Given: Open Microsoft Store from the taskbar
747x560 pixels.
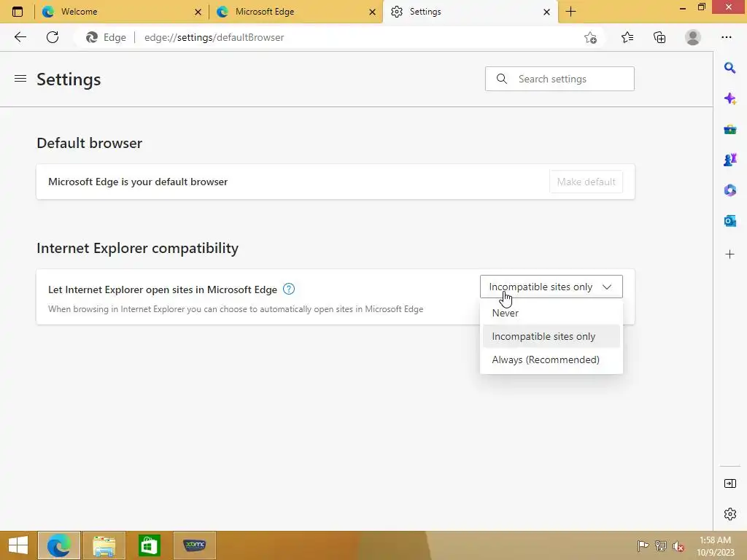Looking at the screenshot, I should point(149,545).
